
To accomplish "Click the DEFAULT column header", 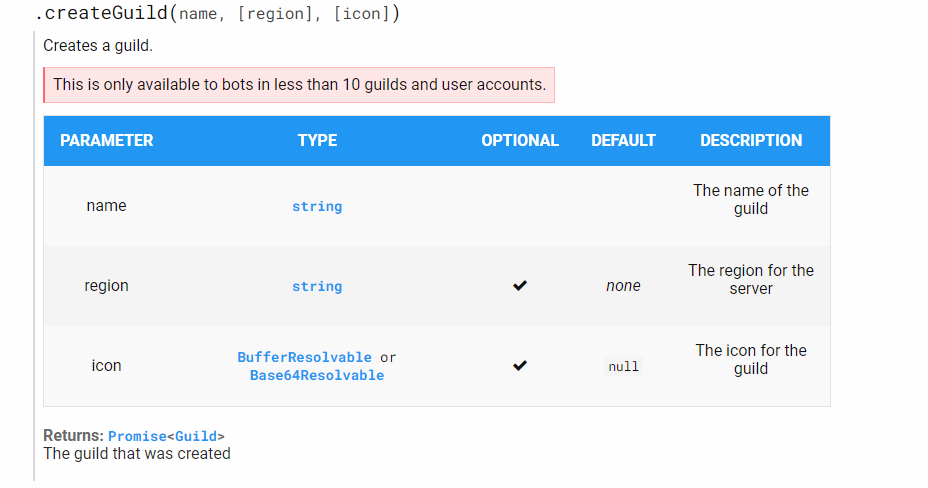I will [x=623, y=140].
